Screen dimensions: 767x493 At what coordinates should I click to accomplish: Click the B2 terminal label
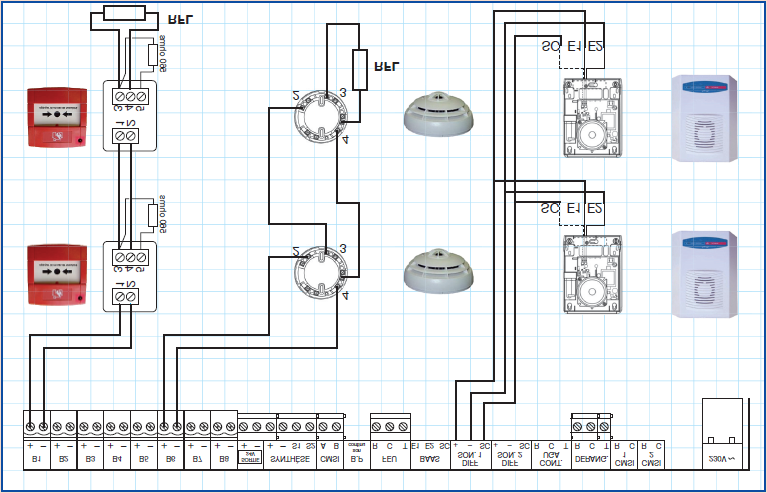tap(64, 459)
